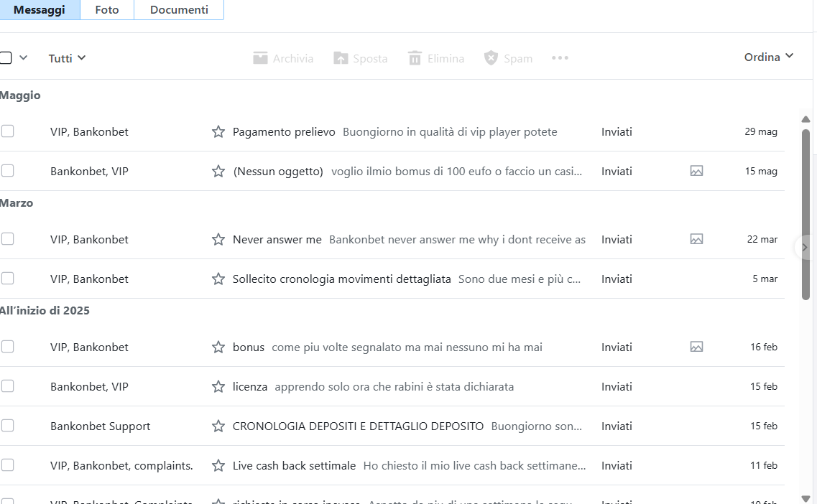Tick checkbox for 'Pagamento prelievo' message
This screenshot has height=504, width=817.
click(7, 131)
